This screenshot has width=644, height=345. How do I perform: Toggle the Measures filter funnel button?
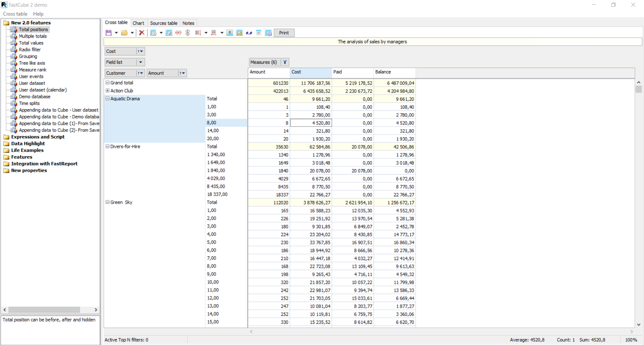285,62
